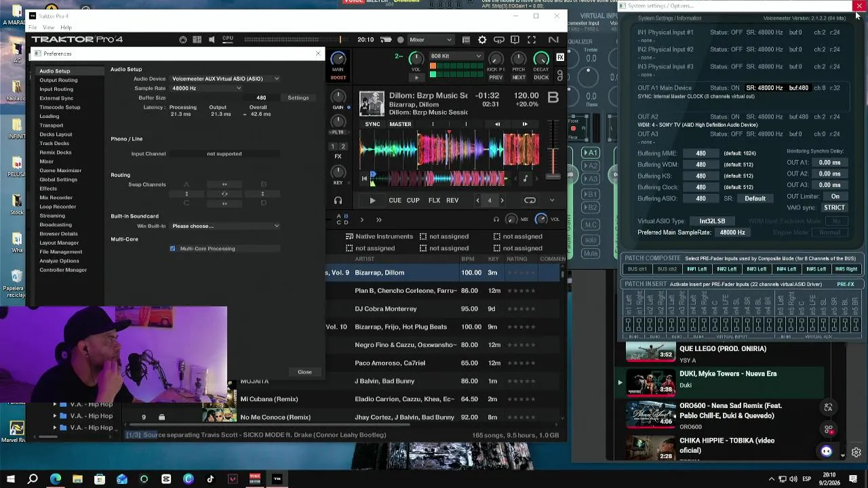Open the Mixer layout dropdown in header
This screenshot has width=868, height=488.
431,40
